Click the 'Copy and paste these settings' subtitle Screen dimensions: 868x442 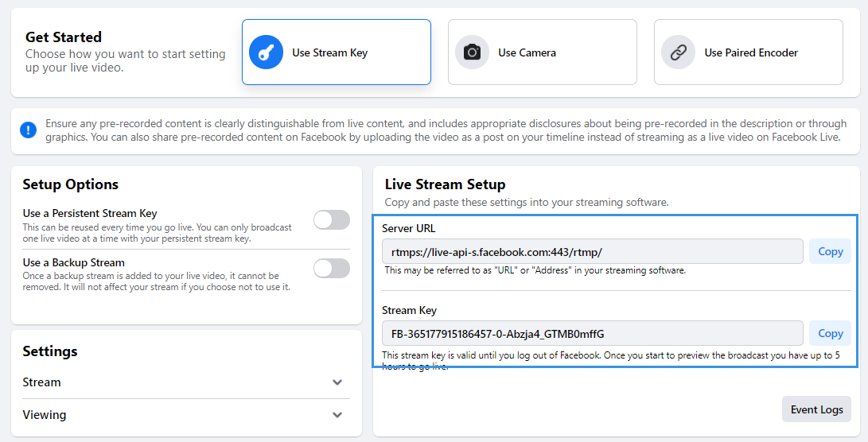pyautogui.click(x=527, y=203)
